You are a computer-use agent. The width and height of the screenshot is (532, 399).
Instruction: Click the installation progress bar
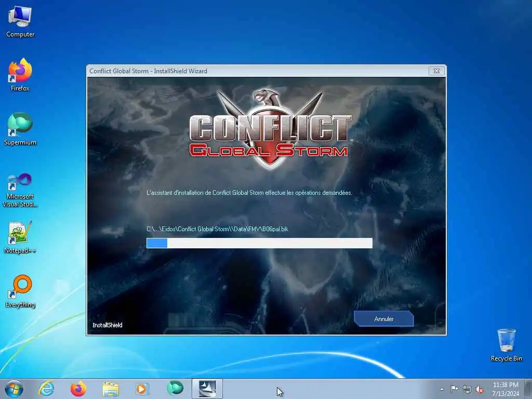click(259, 243)
